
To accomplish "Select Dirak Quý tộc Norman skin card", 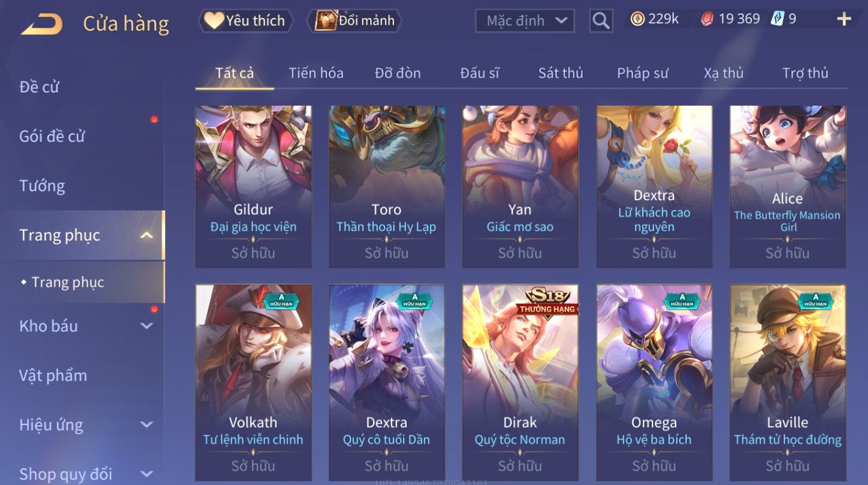I will tap(520, 382).
